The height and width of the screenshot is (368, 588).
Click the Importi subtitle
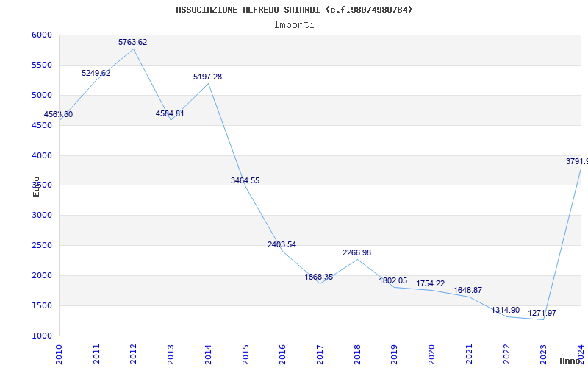point(294,25)
